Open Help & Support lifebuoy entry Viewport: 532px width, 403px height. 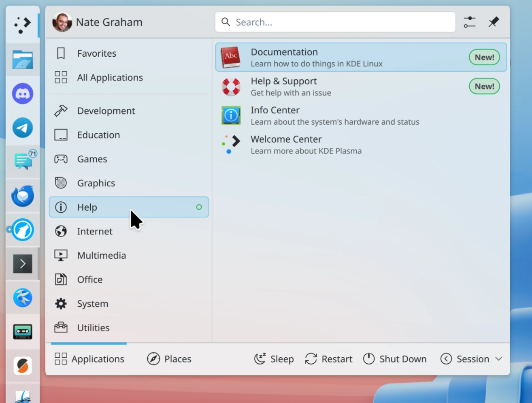[x=361, y=87]
